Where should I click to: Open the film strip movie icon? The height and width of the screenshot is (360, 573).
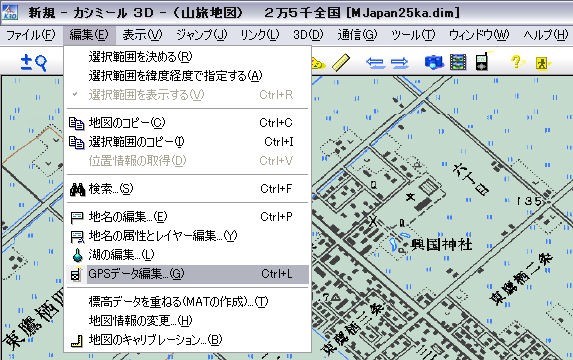(x=458, y=62)
